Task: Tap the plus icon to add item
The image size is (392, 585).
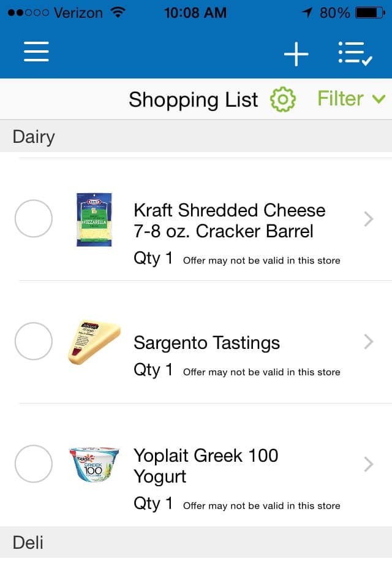Action: coord(296,54)
